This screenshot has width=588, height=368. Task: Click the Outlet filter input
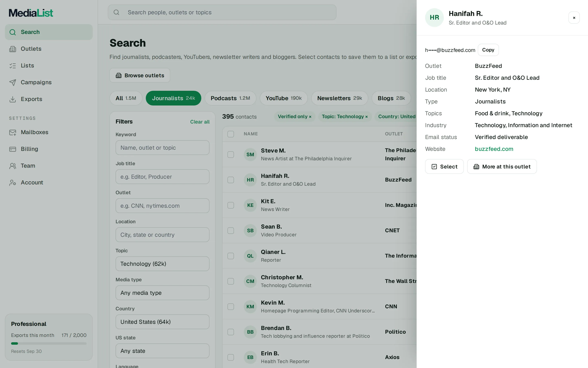pyautogui.click(x=162, y=206)
